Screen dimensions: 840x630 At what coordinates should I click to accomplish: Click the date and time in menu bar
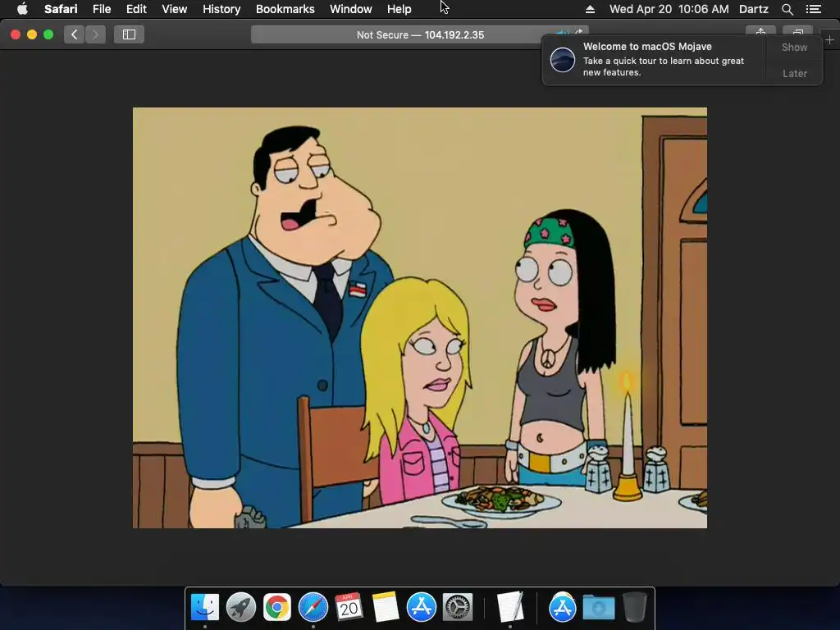[669, 9]
